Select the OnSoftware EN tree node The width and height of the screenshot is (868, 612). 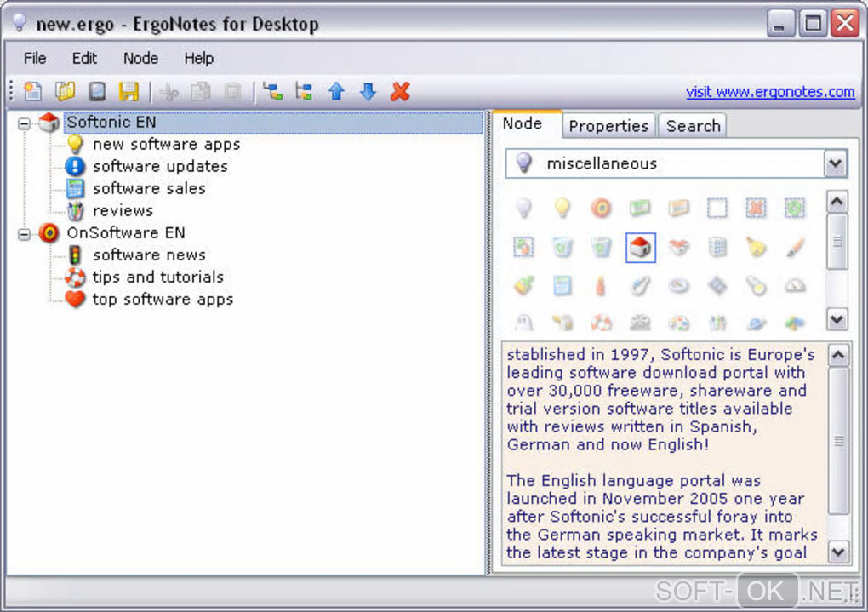tap(126, 233)
